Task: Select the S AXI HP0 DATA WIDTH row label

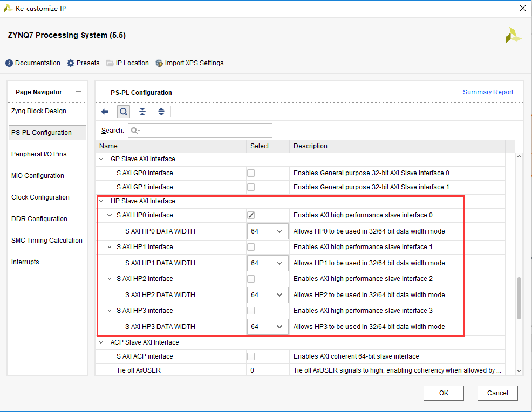Action: click(x=160, y=231)
